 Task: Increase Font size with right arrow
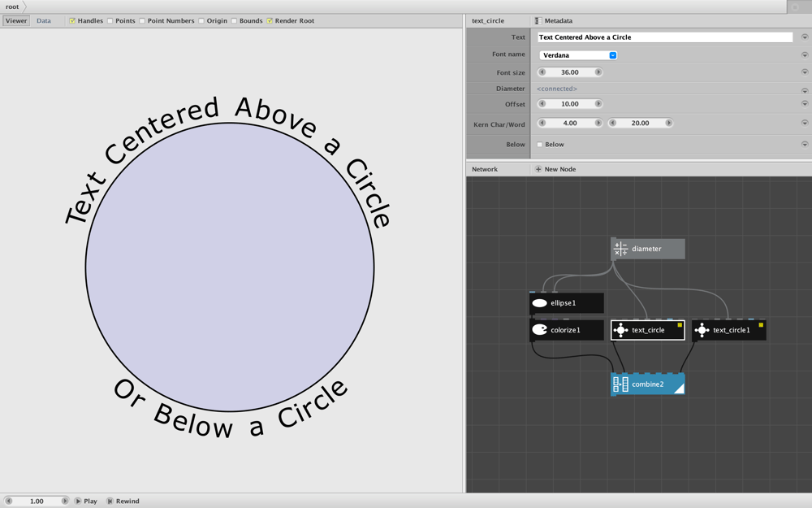click(598, 72)
